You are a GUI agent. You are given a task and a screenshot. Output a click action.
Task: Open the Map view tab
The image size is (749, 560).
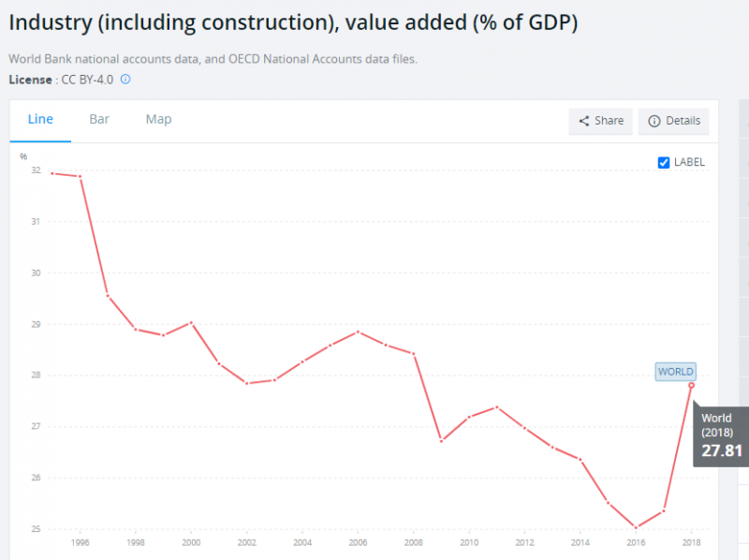[158, 119]
